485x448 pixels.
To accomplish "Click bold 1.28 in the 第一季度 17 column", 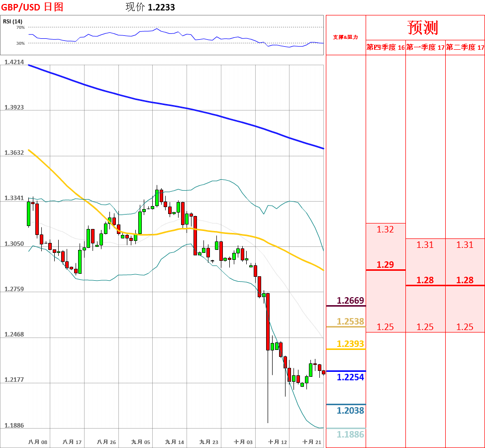I will [425, 280].
